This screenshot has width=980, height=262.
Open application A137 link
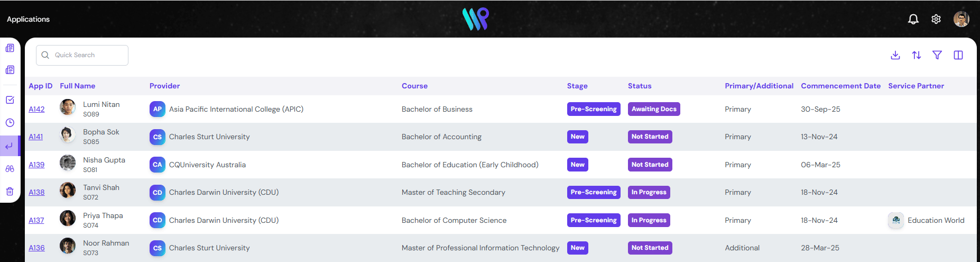pyautogui.click(x=36, y=220)
